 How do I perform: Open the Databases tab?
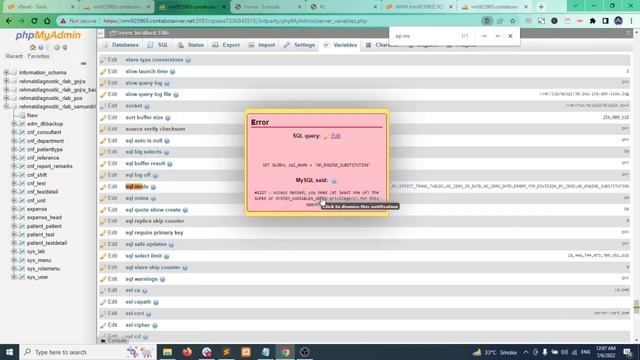click(x=121, y=45)
